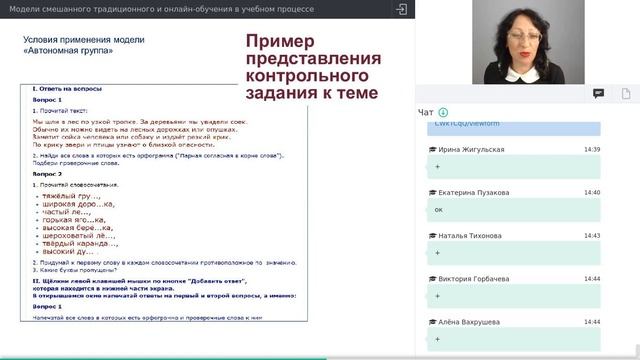The height and width of the screenshot is (360, 640).
Task: Open the viewform link in chat
Action: click(x=467, y=123)
